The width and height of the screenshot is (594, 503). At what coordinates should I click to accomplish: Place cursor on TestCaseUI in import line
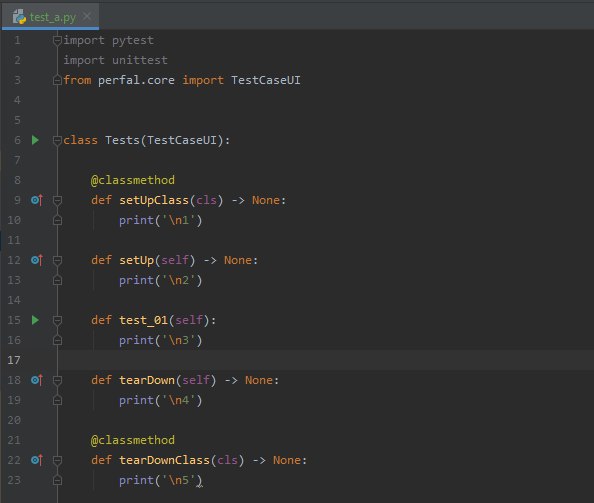pyautogui.click(x=266, y=80)
